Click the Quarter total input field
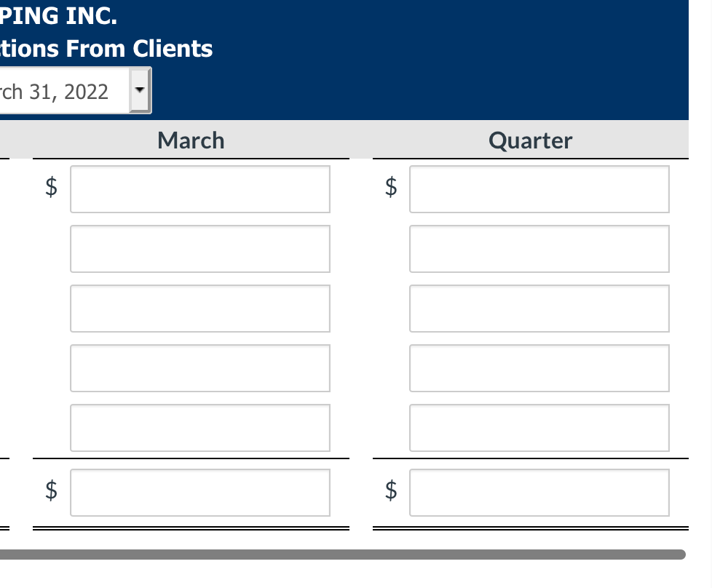This screenshot has width=712, height=588. (539, 493)
